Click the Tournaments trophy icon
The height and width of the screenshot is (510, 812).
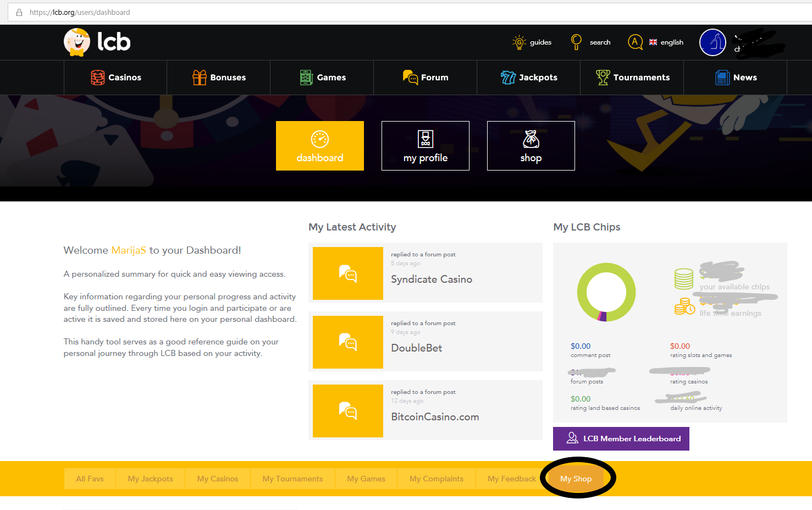pyautogui.click(x=603, y=78)
